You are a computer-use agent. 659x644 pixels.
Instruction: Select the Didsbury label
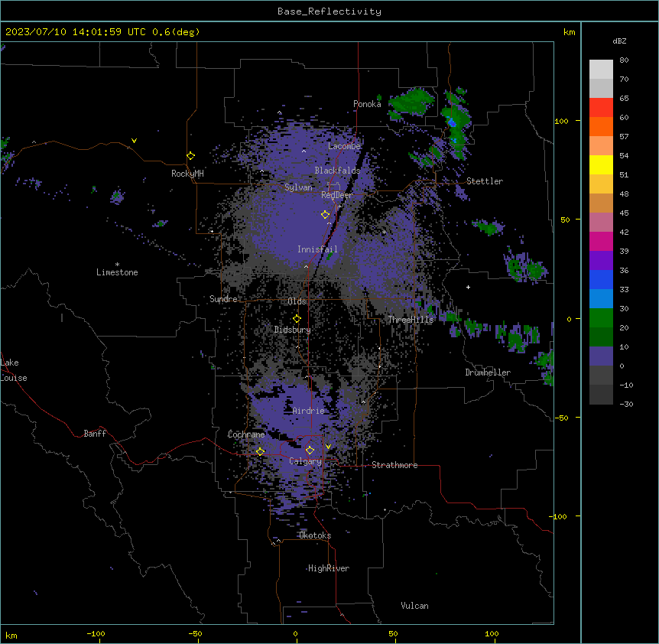[293, 330]
